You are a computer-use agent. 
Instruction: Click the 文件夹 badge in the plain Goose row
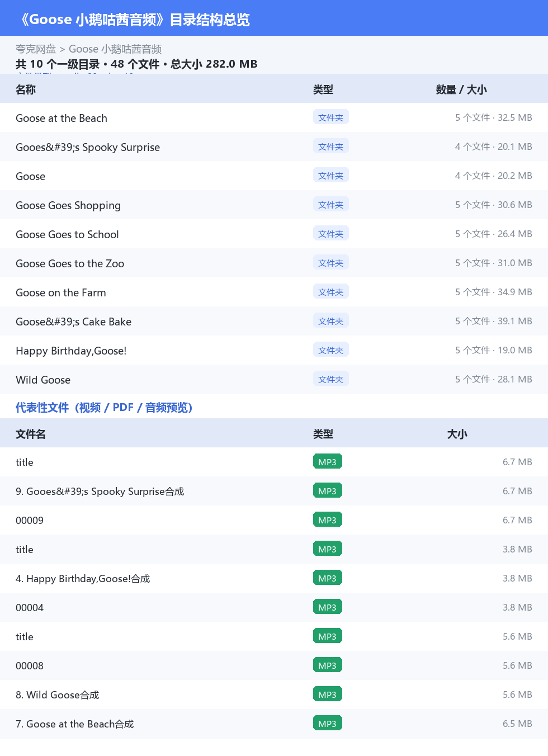tap(331, 175)
